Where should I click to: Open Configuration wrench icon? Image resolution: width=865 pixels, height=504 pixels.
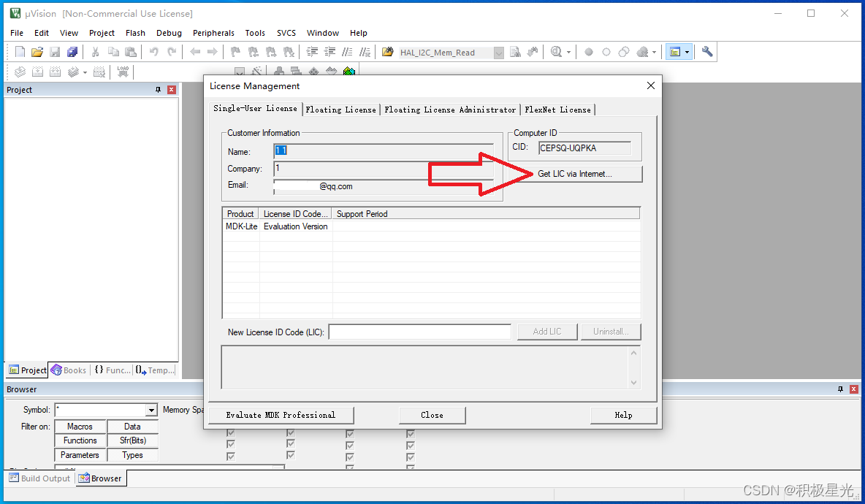(706, 52)
